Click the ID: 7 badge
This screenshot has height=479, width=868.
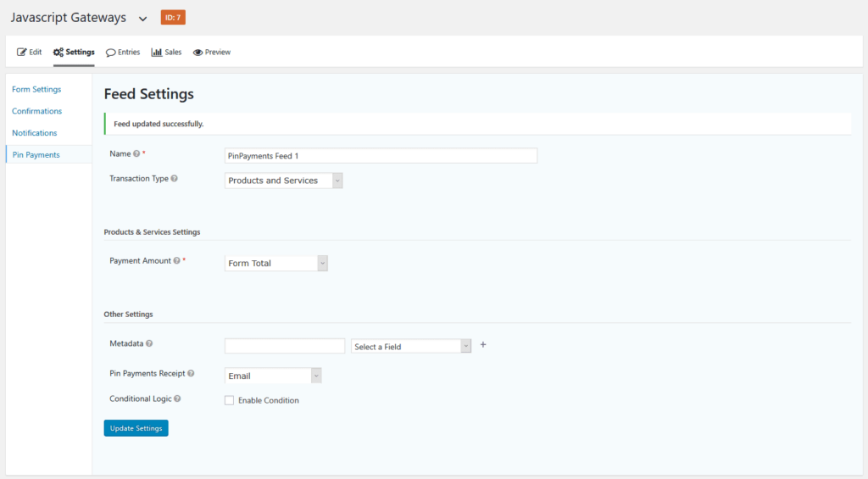(173, 18)
